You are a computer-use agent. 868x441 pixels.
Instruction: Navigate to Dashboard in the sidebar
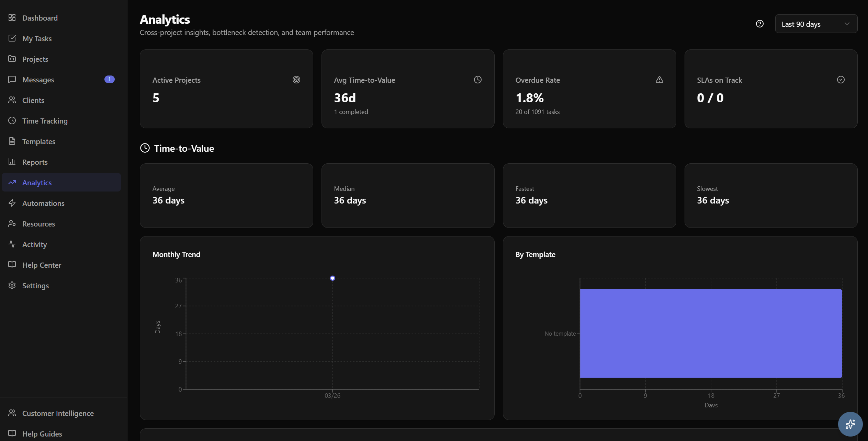coord(40,18)
